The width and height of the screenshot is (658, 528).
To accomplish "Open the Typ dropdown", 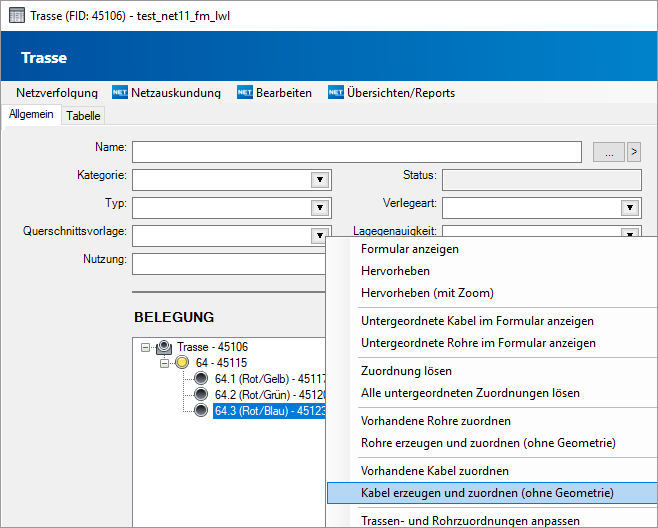I will click(320, 207).
